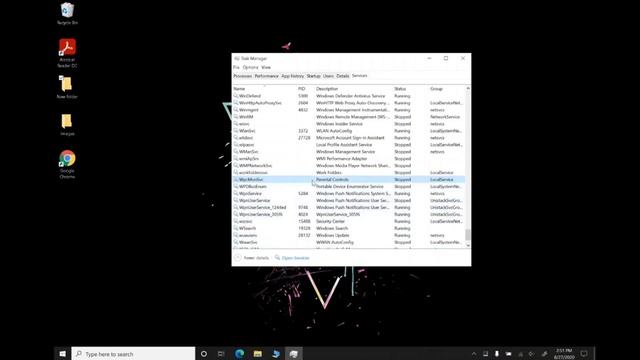Click the Open Services link
The image size is (640, 360).
296,258
